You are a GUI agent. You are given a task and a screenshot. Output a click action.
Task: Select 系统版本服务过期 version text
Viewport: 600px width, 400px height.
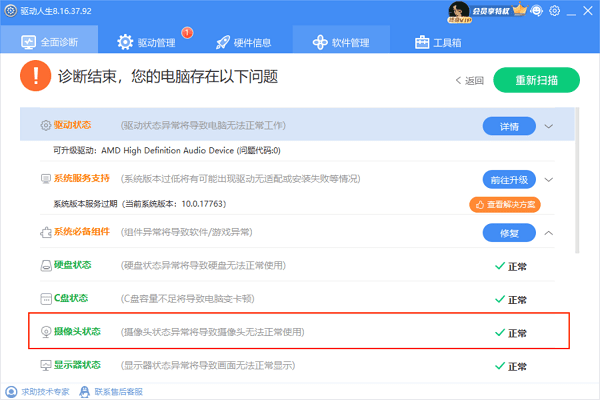[140, 204]
